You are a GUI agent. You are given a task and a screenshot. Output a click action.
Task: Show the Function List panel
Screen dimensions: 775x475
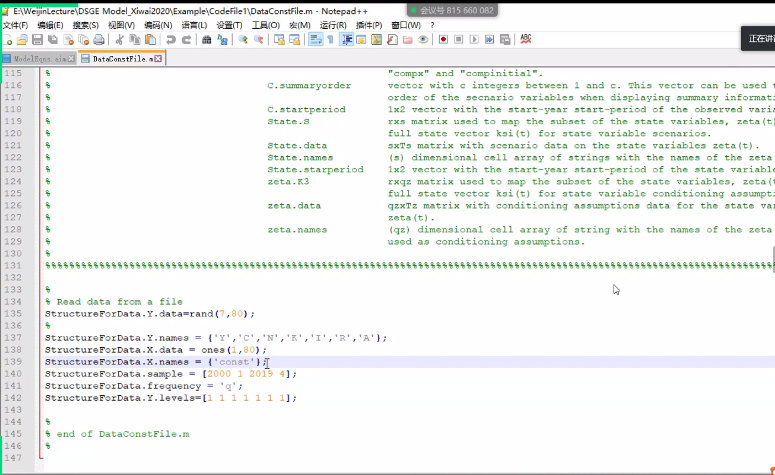click(x=392, y=40)
